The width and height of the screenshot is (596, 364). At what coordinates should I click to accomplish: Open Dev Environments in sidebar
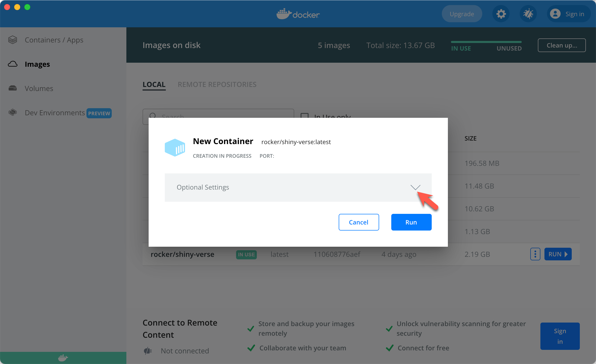tap(55, 113)
